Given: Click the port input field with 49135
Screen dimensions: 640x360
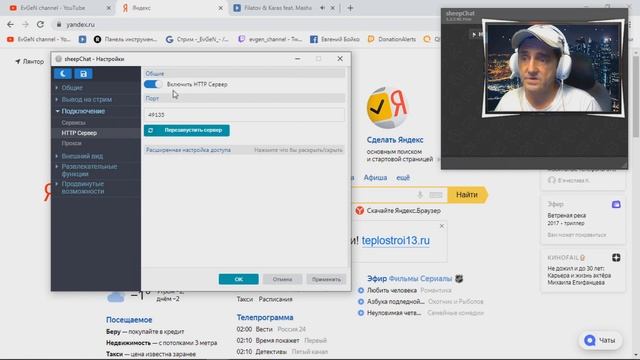Looking at the screenshot, I should coord(244,115).
